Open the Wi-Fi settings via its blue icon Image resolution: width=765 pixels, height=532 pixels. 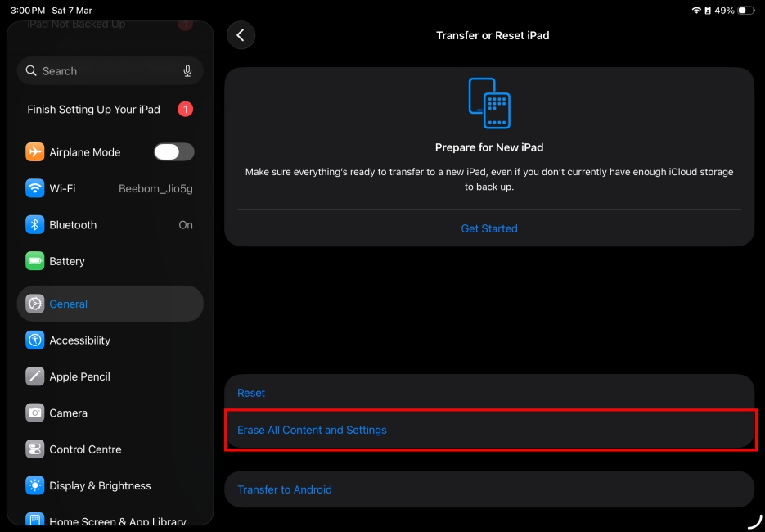(x=34, y=188)
